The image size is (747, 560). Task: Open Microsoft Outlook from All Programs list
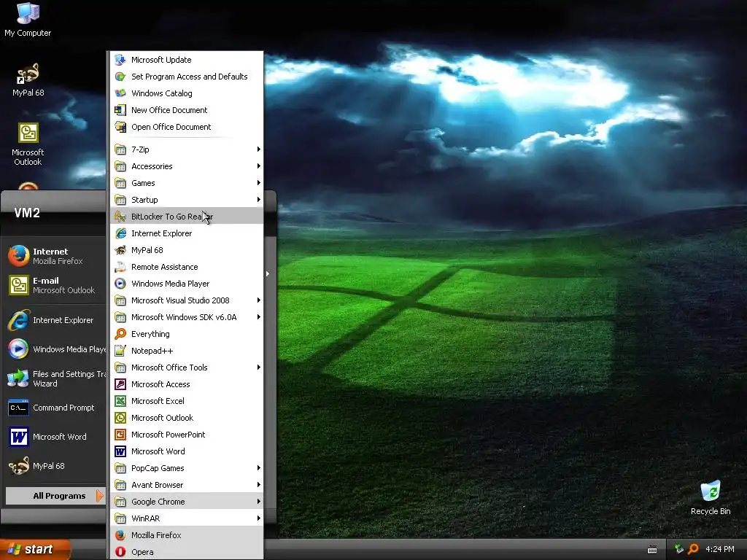click(x=187, y=418)
